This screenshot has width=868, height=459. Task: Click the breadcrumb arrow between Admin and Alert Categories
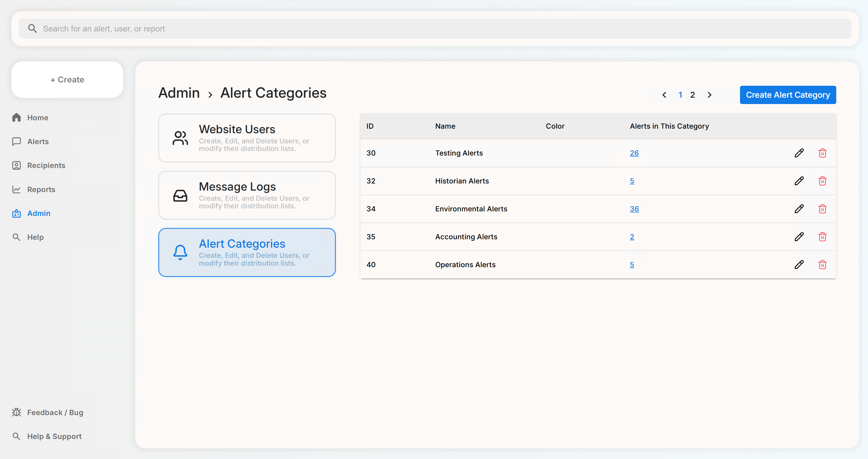point(210,94)
